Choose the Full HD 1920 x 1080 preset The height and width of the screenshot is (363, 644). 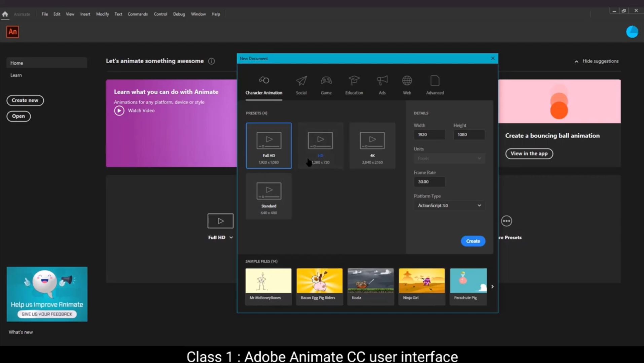tap(269, 145)
